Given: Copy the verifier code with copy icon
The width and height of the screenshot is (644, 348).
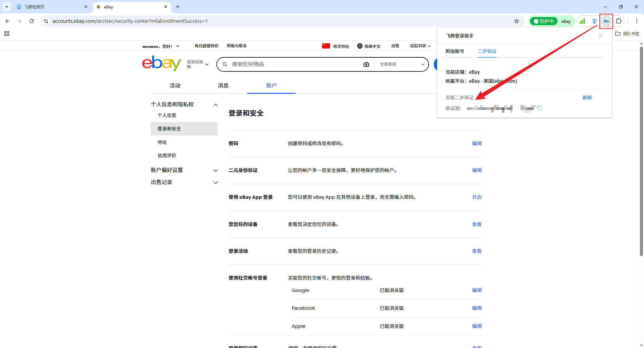Looking at the screenshot, I should pyautogui.click(x=539, y=108).
